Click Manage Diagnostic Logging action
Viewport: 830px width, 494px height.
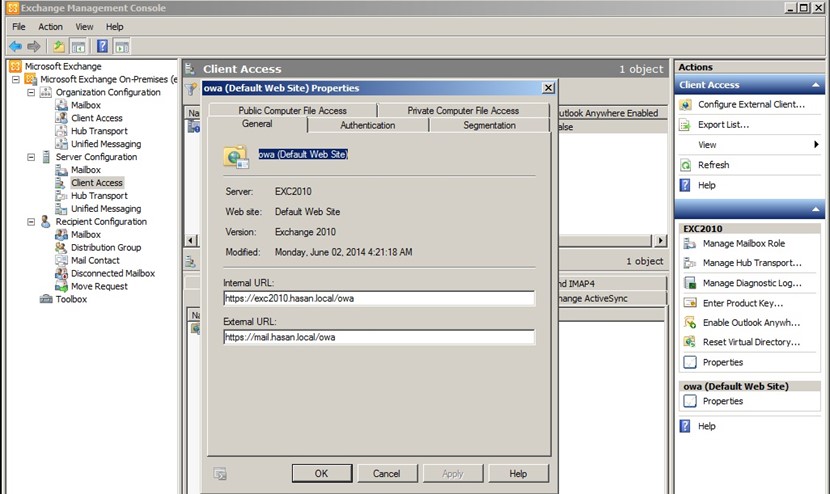(752, 283)
